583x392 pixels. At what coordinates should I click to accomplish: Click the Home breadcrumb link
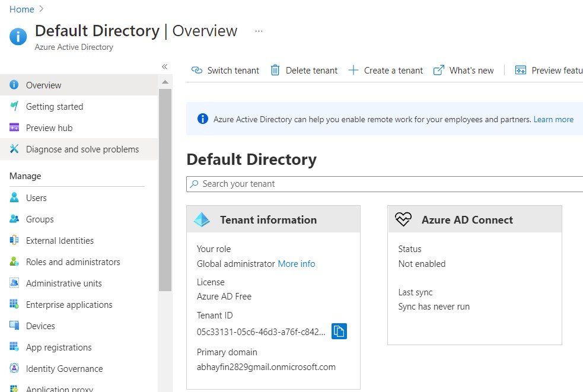tap(21, 9)
